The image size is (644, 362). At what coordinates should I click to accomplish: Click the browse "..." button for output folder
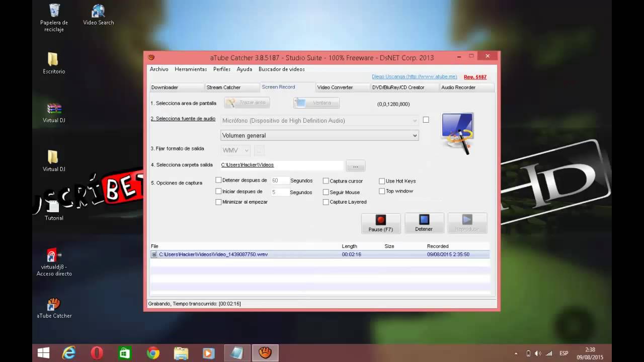click(355, 166)
